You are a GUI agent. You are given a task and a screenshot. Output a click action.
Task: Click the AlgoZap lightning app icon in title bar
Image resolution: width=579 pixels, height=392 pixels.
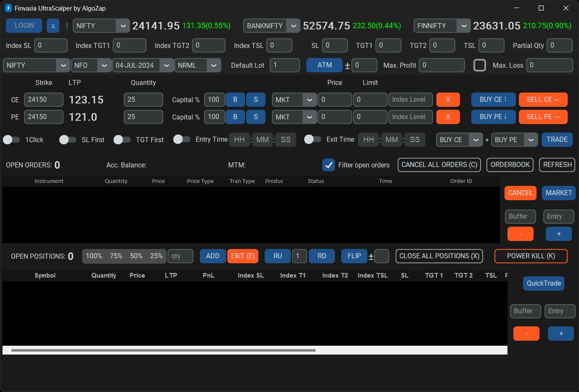[x=8, y=8]
